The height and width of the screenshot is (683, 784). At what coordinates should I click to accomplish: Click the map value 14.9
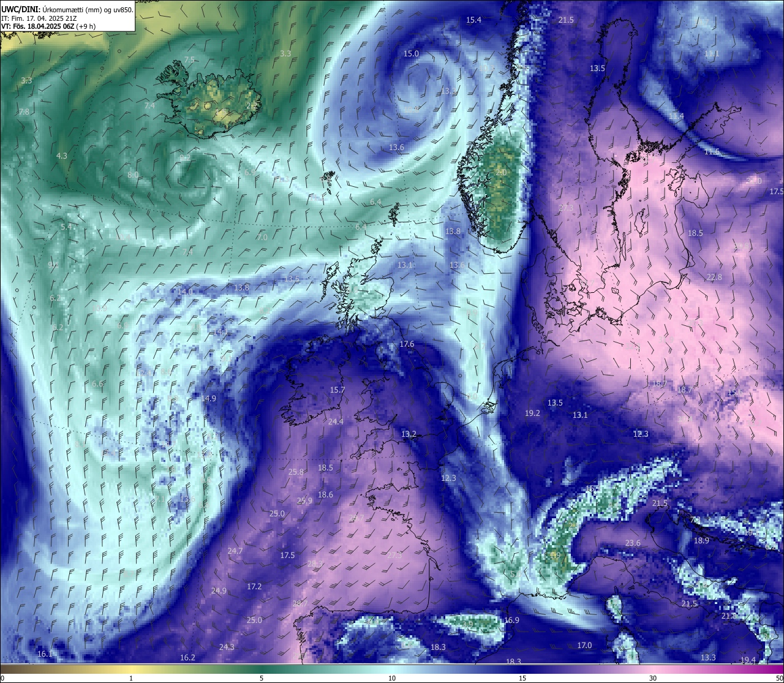coord(208,399)
